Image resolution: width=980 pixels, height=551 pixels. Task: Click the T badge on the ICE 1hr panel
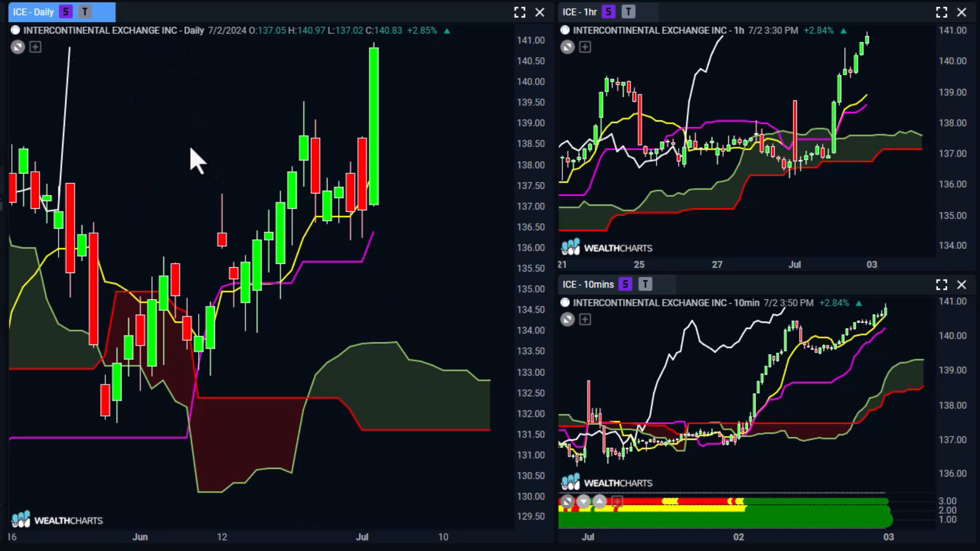pos(628,12)
